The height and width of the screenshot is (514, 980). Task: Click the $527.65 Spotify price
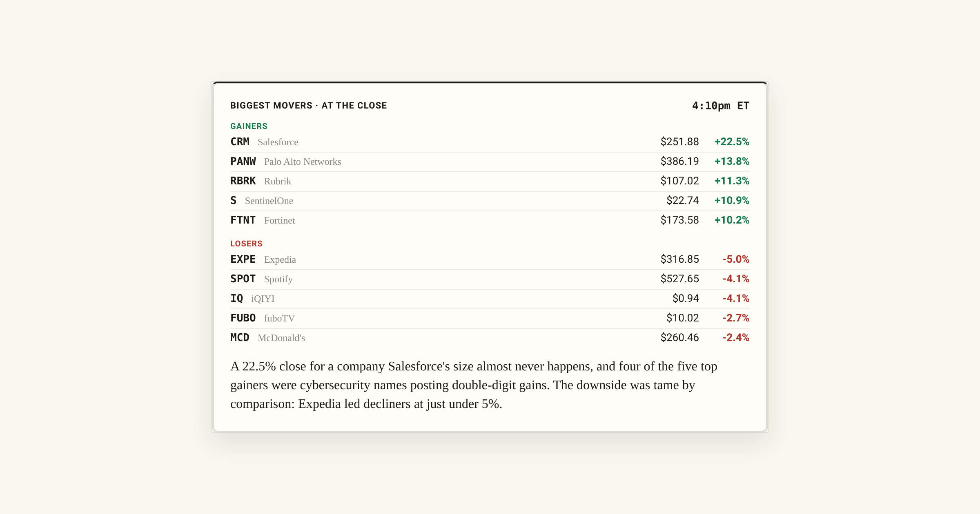click(x=679, y=279)
